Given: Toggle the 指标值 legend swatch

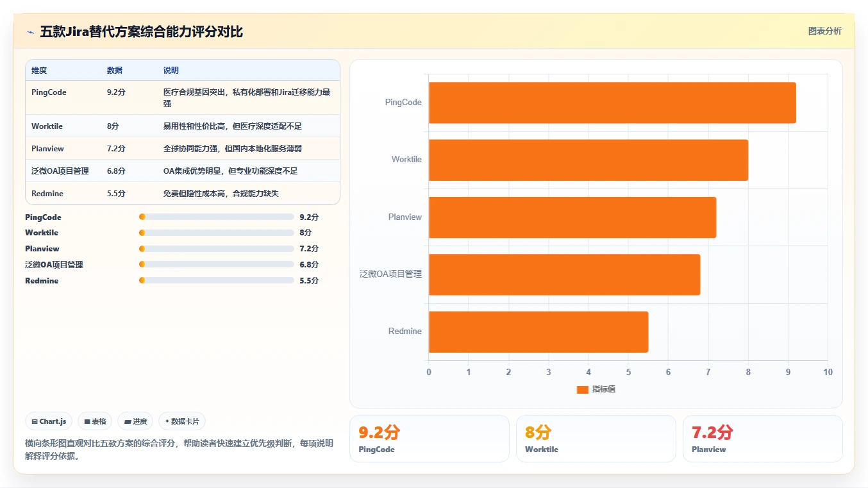Looking at the screenshot, I should 582,390.
